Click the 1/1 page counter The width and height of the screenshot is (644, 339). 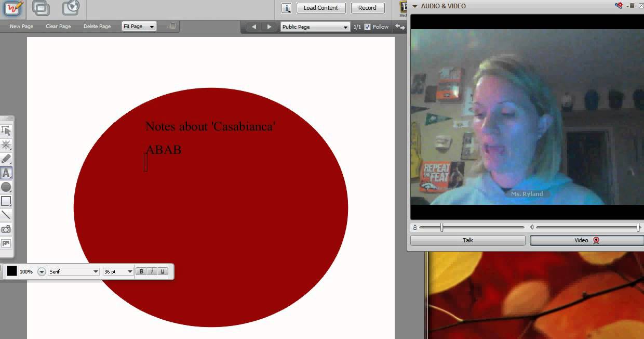(x=357, y=27)
